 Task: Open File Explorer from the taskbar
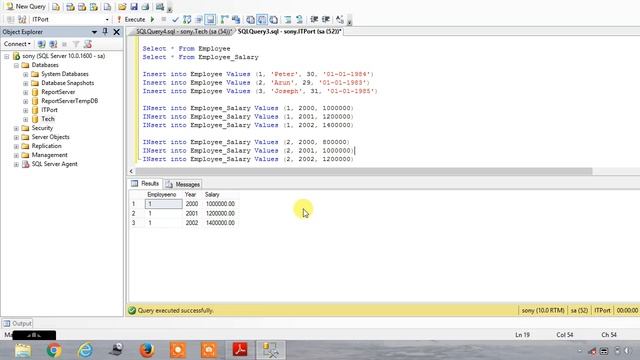(x=23, y=350)
